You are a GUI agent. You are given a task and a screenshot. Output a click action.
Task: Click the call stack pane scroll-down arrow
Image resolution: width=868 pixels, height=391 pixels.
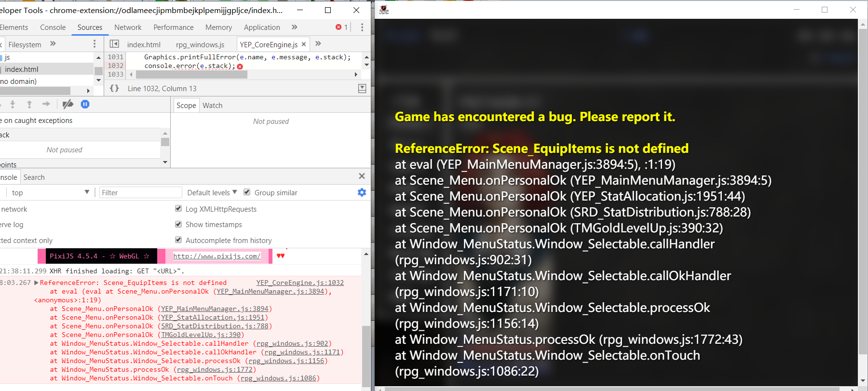[165, 162]
